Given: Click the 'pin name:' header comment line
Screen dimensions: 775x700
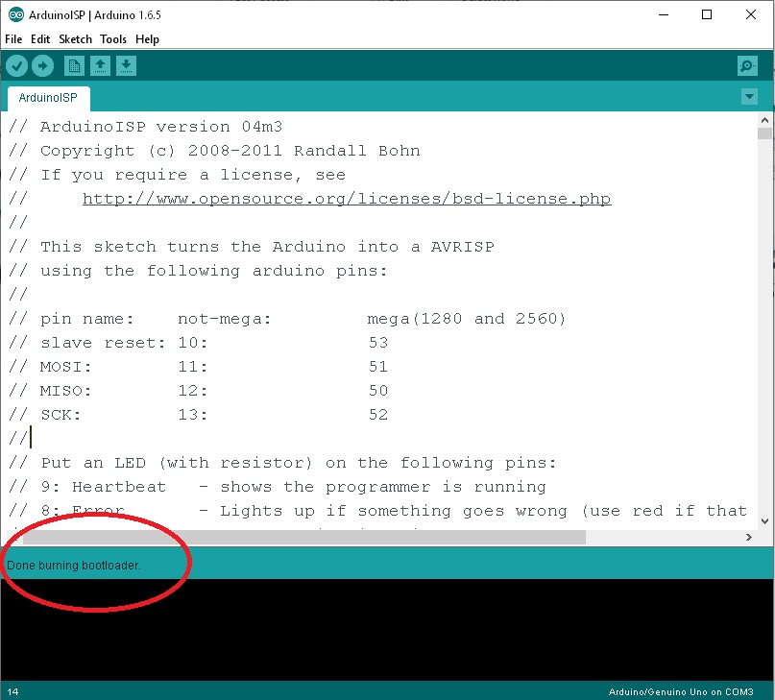Looking at the screenshot, I should click(x=287, y=319).
